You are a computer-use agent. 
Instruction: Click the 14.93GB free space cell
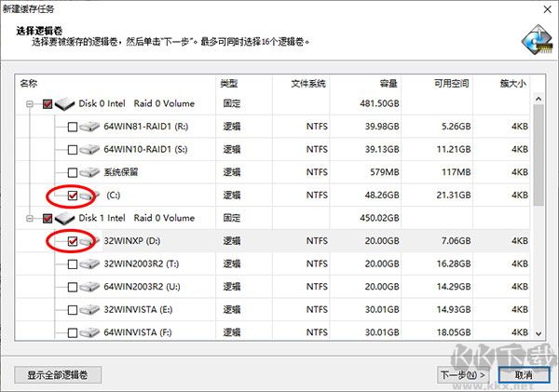tap(454, 310)
